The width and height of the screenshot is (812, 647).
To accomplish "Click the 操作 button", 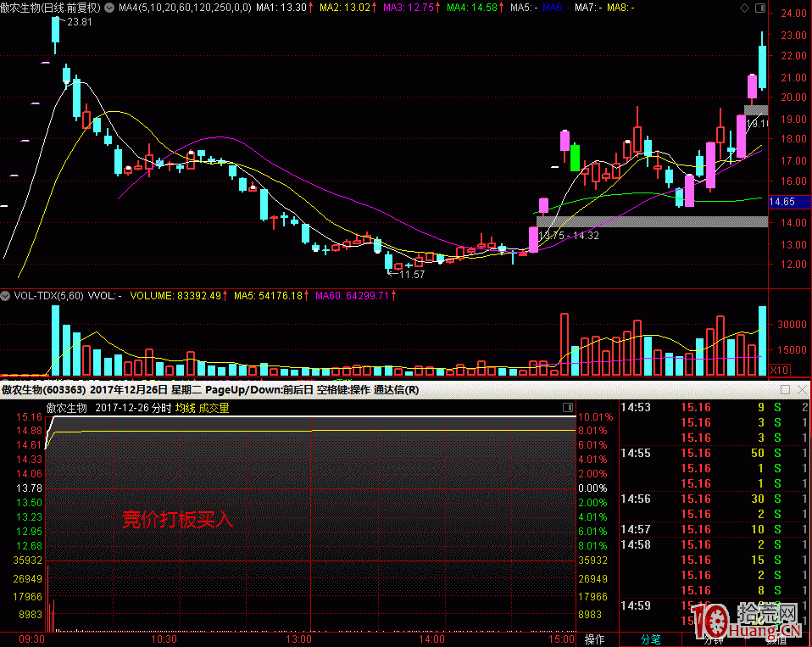I will 595,639.
